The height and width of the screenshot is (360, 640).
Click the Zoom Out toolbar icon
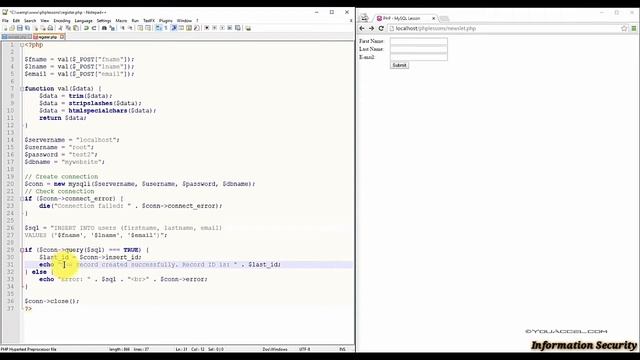pos(131,28)
